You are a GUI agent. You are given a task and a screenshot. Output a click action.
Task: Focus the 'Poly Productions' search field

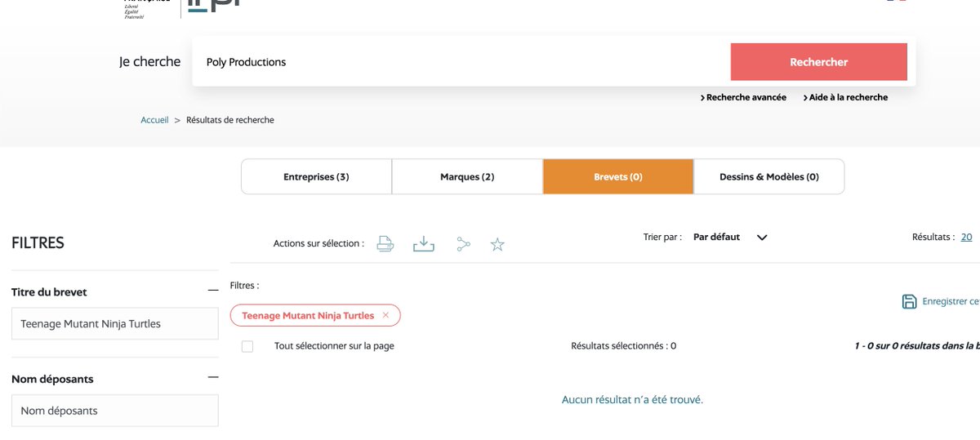coord(461,62)
